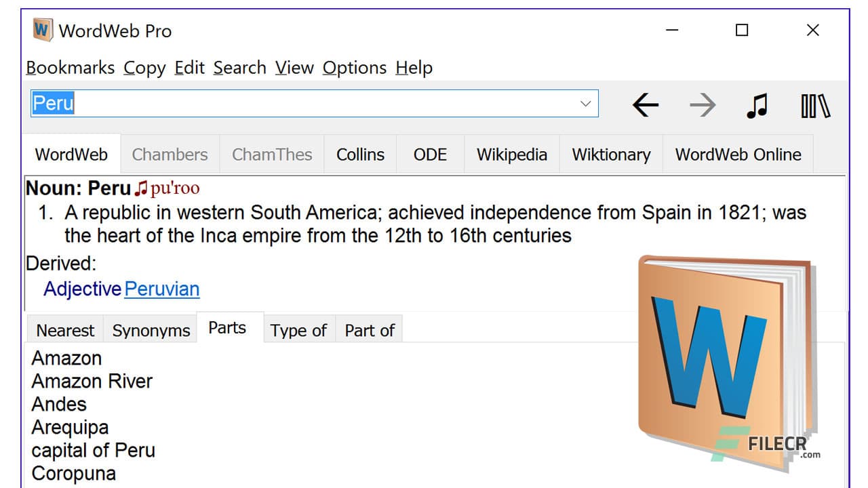Click the music note pronunciation toolbar icon
868x488 pixels.
pyautogui.click(x=757, y=105)
